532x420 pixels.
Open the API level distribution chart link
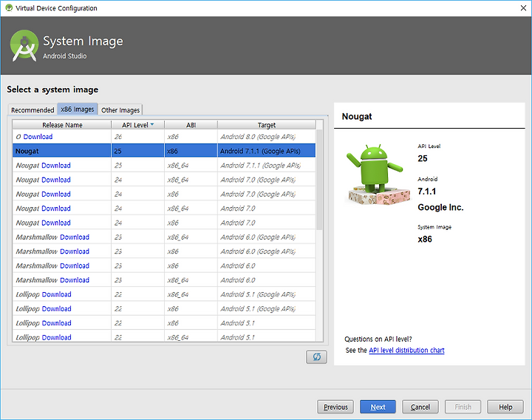[x=406, y=350]
